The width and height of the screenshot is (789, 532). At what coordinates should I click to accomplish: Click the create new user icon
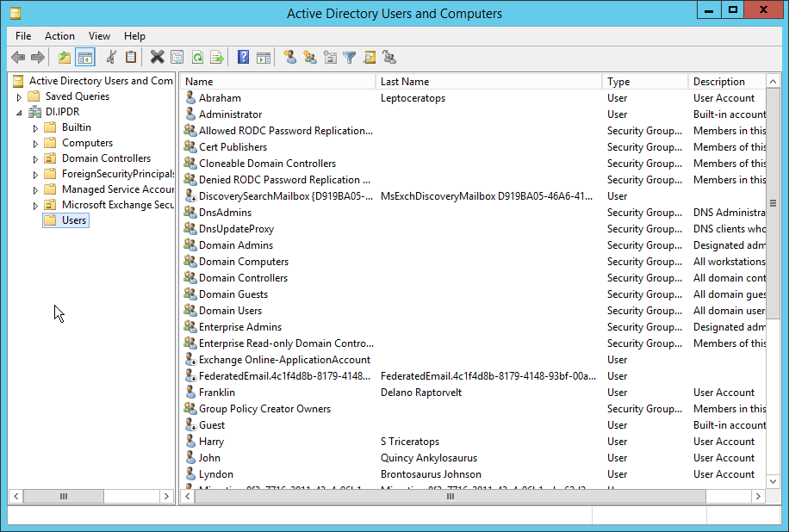(x=289, y=58)
